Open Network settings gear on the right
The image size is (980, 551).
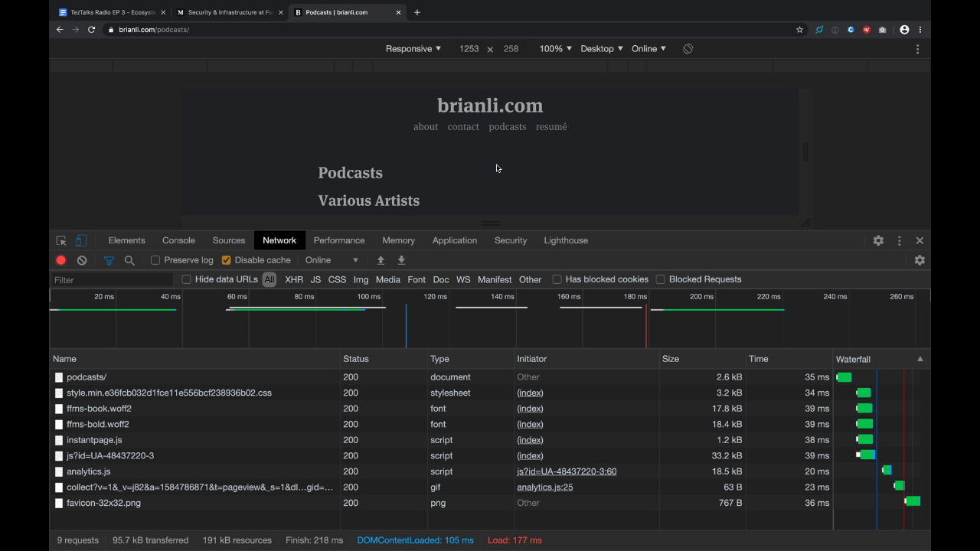point(920,260)
